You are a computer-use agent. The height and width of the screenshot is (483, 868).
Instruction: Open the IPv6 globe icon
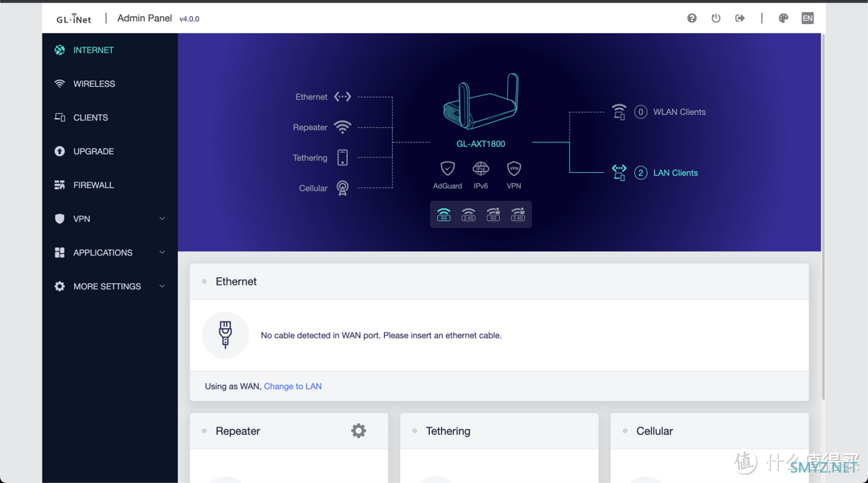(x=481, y=169)
